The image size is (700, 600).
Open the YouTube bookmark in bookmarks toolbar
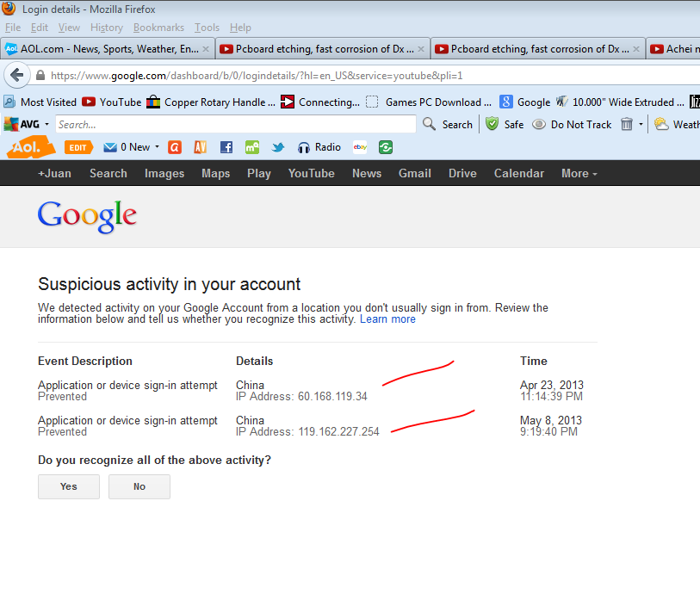click(112, 102)
